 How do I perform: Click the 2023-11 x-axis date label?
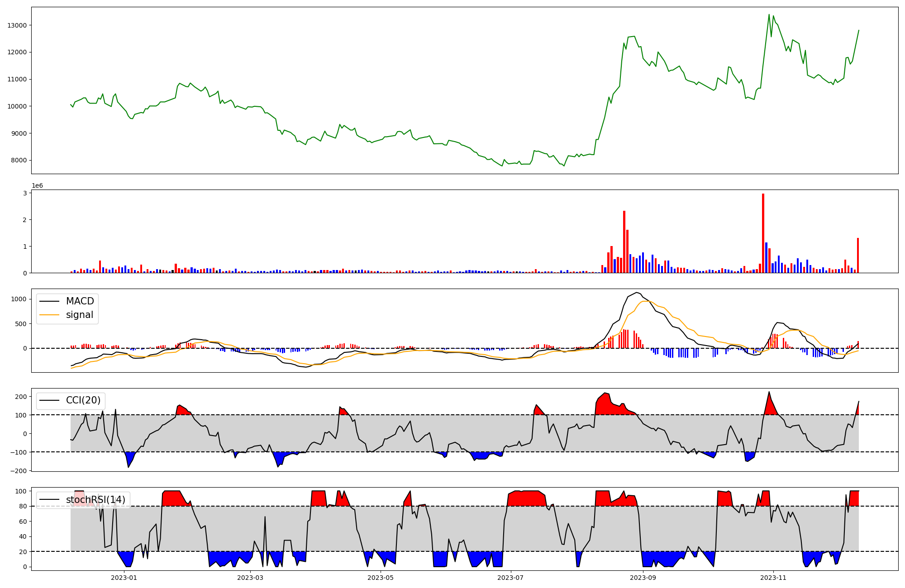point(773,578)
